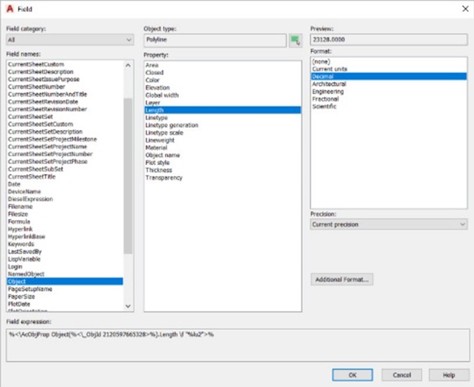
Task: Click the OK button
Action: (x=352, y=375)
